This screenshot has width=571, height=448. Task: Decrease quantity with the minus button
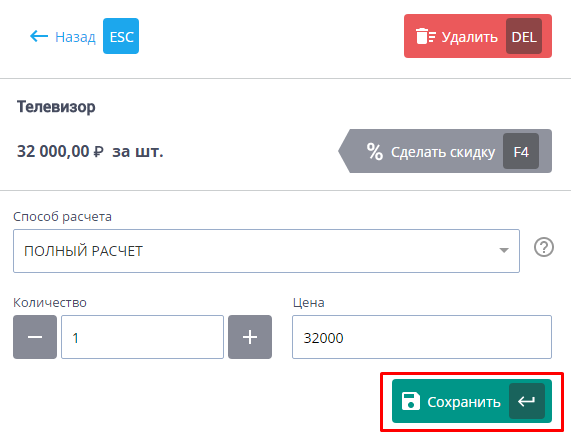(35, 337)
